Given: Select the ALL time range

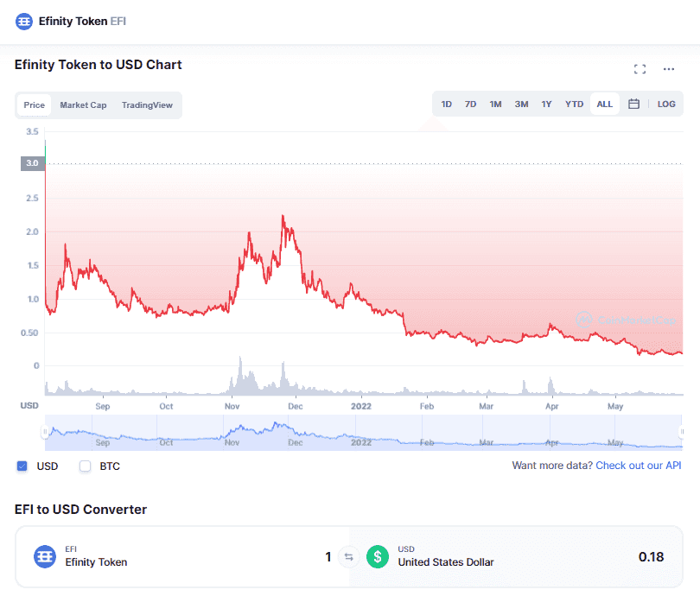Looking at the screenshot, I should point(604,104).
